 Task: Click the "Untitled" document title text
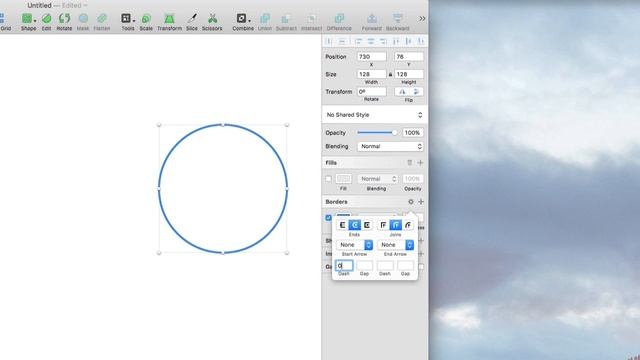(x=39, y=5)
